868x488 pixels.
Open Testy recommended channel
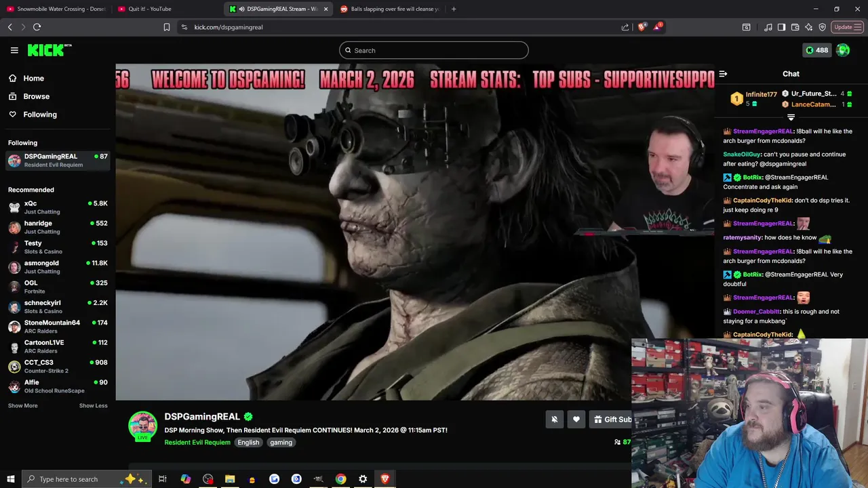[x=58, y=247]
